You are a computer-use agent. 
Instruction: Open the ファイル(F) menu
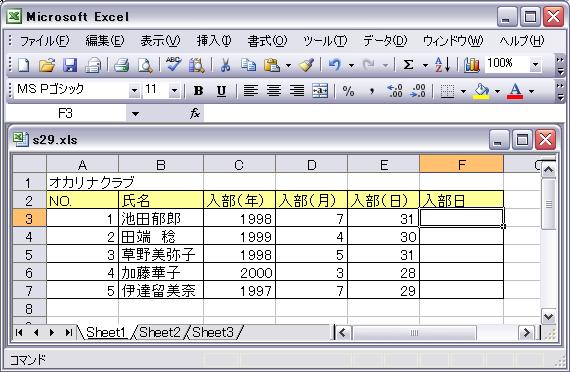[x=44, y=41]
